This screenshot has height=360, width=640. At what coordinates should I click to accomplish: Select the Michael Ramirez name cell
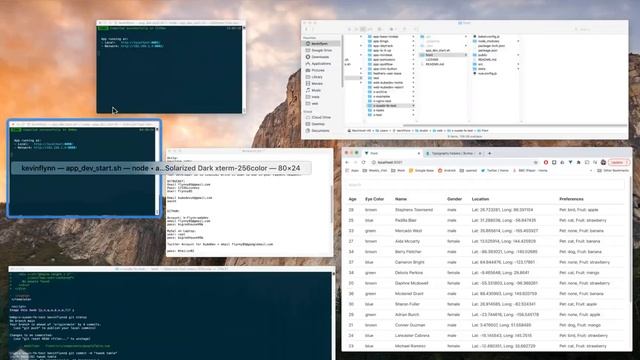point(410,346)
